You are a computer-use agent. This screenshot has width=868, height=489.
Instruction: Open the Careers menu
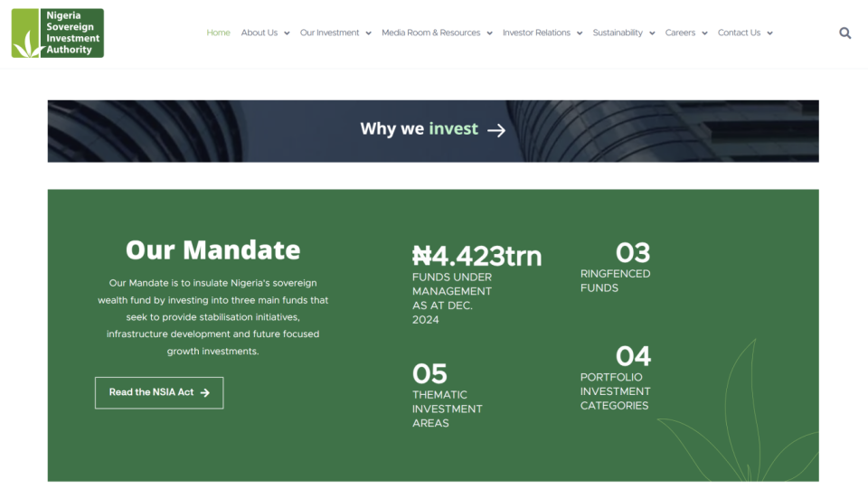[680, 33]
